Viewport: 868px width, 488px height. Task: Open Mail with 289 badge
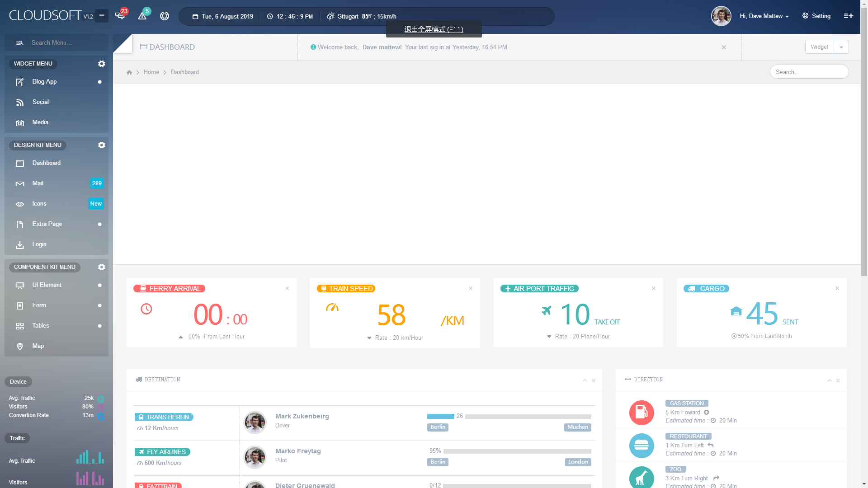57,183
